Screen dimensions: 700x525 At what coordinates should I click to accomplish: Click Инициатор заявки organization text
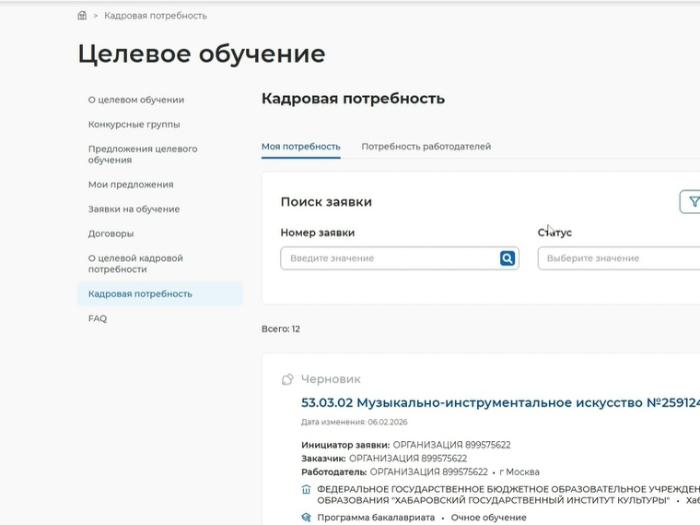pos(451,445)
